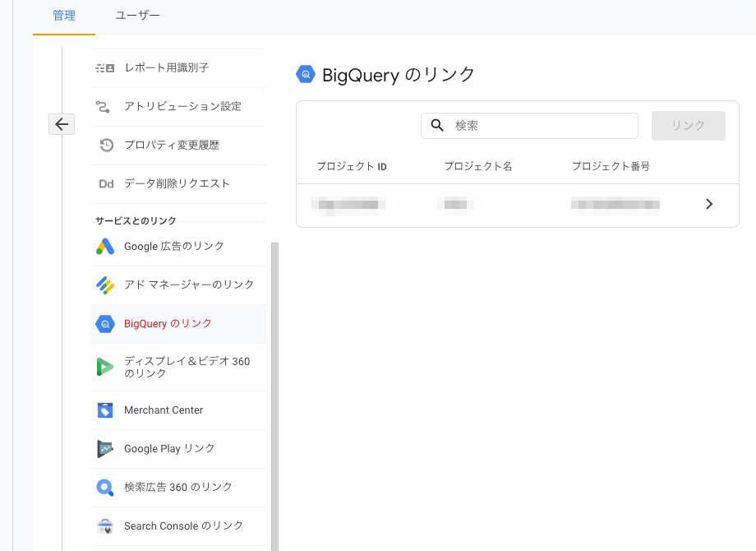The width and height of the screenshot is (756, 551).
Task: Click the blurred project ID cell
Action: click(x=348, y=204)
